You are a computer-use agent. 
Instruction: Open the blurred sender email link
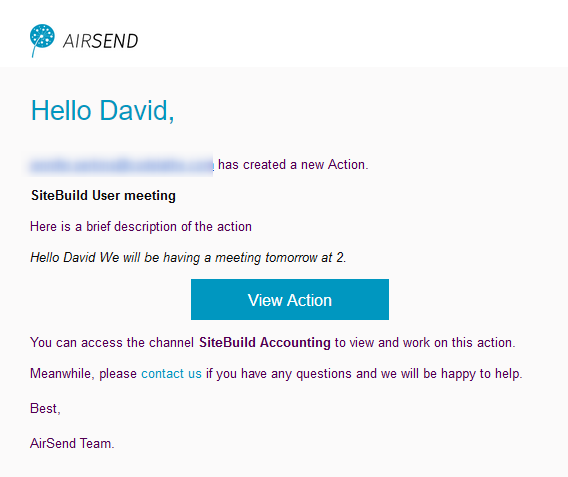122,165
